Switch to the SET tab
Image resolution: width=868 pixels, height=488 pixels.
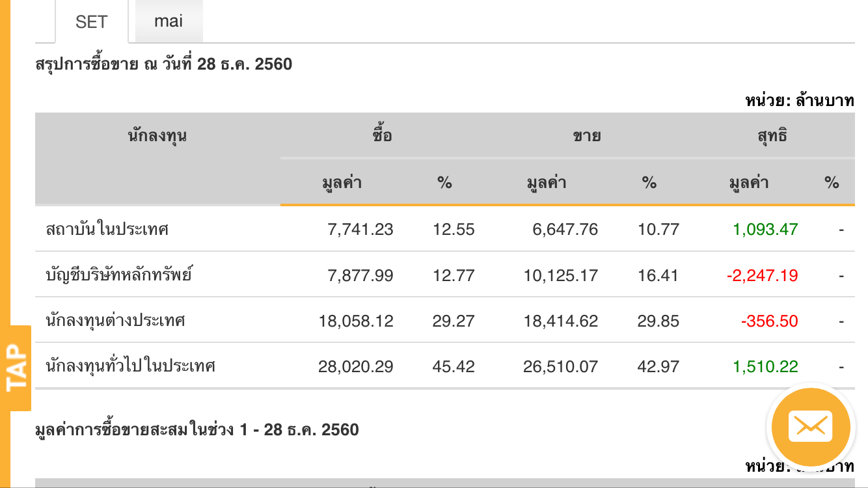pyautogui.click(x=91, y=22)
